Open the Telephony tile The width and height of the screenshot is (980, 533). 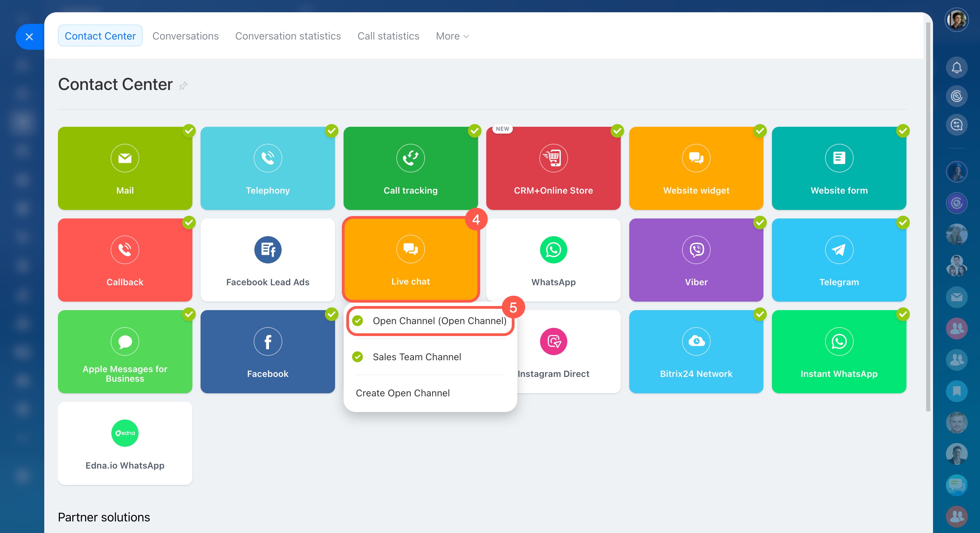click(x=267, y=168)
